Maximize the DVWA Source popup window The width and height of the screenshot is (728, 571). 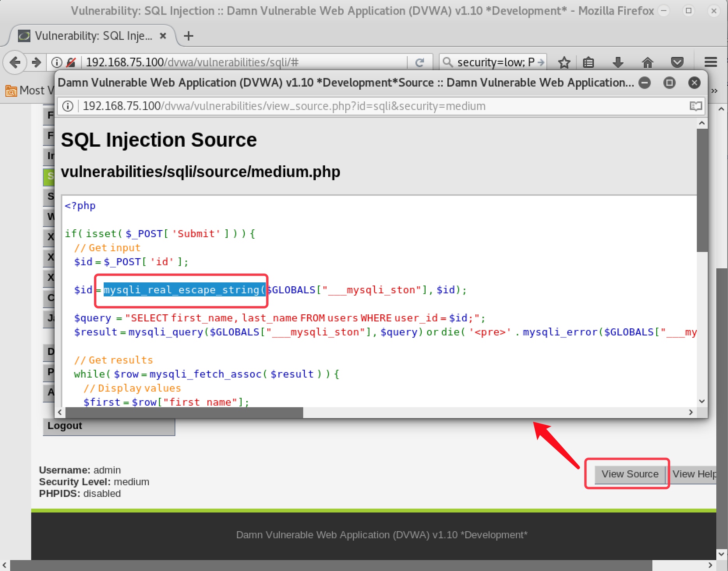coord(670,83)
